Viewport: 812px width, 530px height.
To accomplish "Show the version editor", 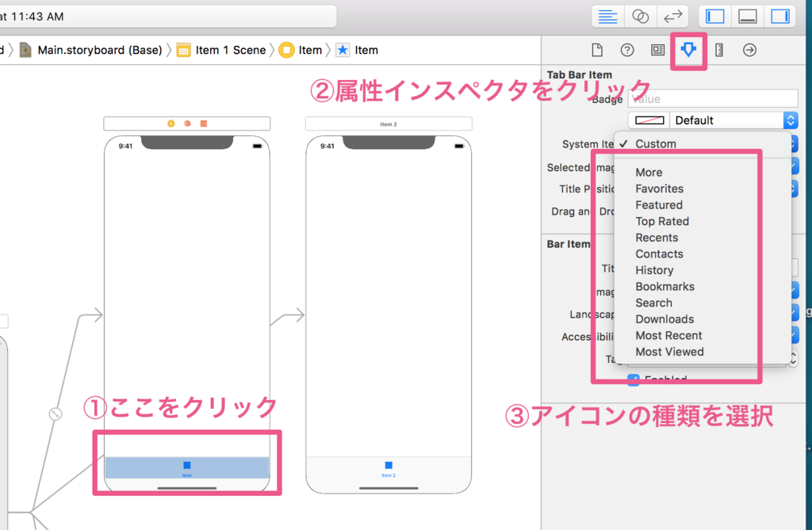I will 672,17.
